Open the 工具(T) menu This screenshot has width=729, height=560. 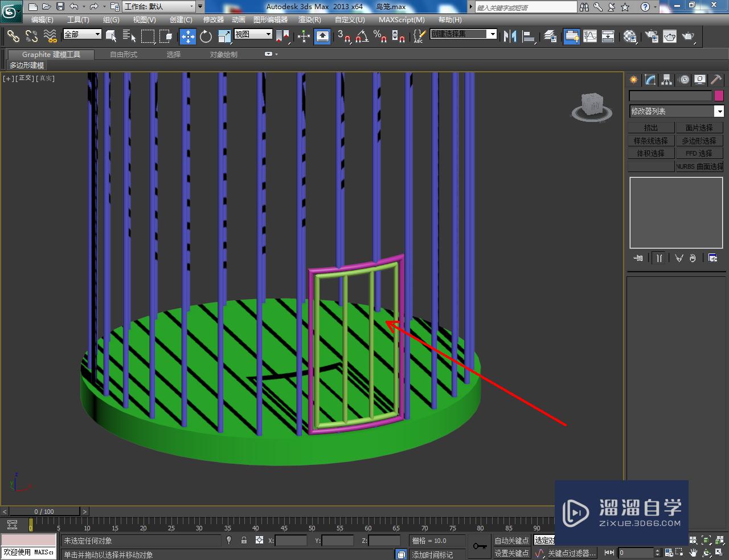click(x=78, y=19)
